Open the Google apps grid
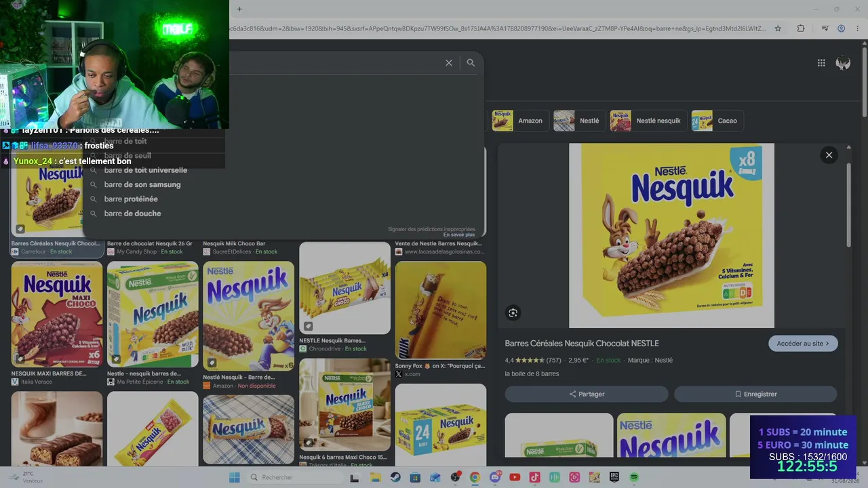The height and width of the screenshot is (488, 868). pyautogui.click(x=821, y=63)
